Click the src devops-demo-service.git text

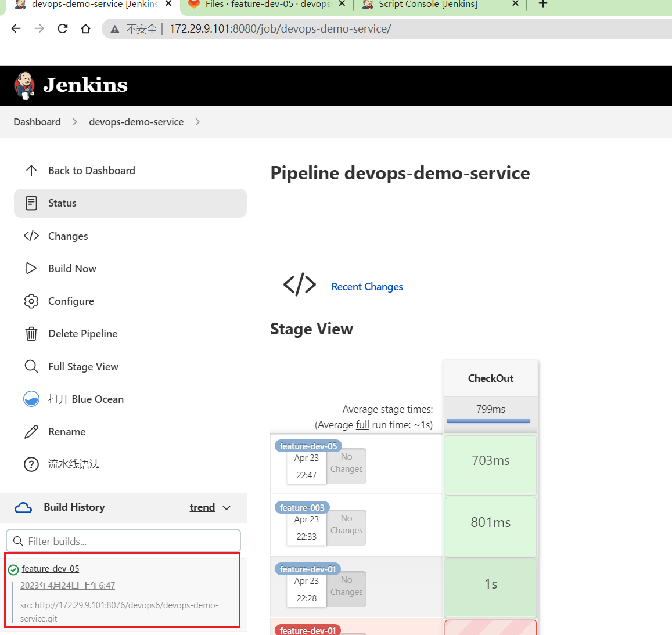point(119,612)
